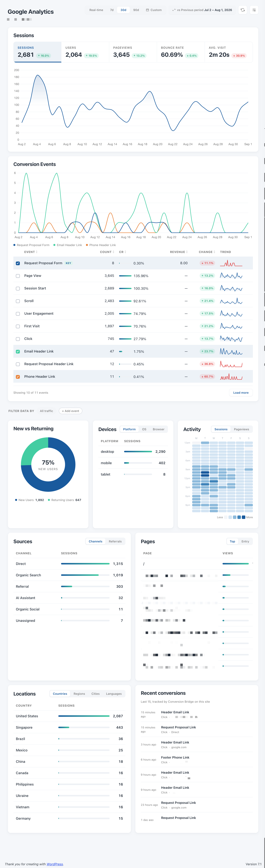Select the 7d date range
The image size is (265, 868).
[x=112, y=10]
